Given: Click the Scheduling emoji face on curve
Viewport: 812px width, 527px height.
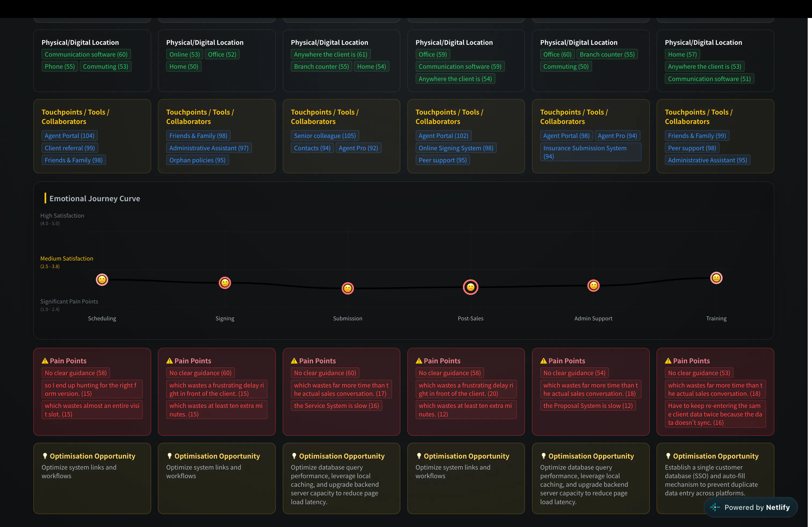Looking at the screenshot, I should click(102, 280).
